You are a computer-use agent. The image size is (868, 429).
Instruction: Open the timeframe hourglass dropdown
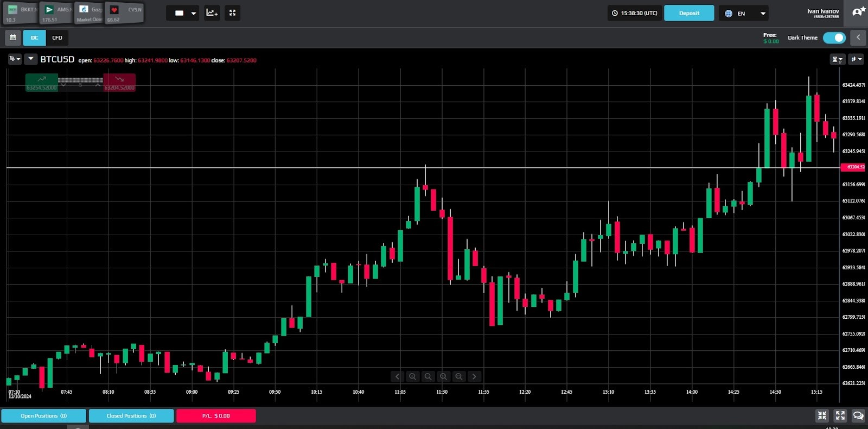tap(838, 59)
